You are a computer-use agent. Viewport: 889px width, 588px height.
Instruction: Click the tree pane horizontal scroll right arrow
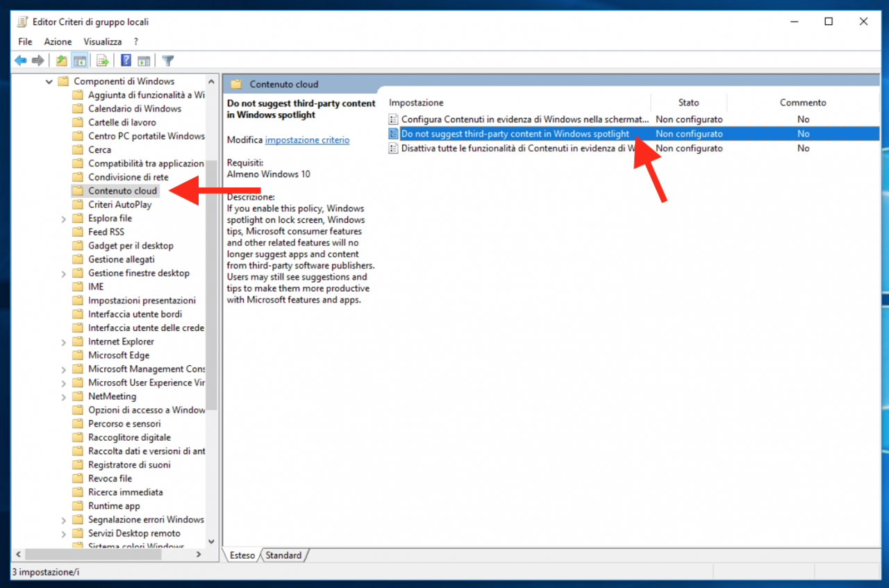pyautogui.click(x=198, y=554)
